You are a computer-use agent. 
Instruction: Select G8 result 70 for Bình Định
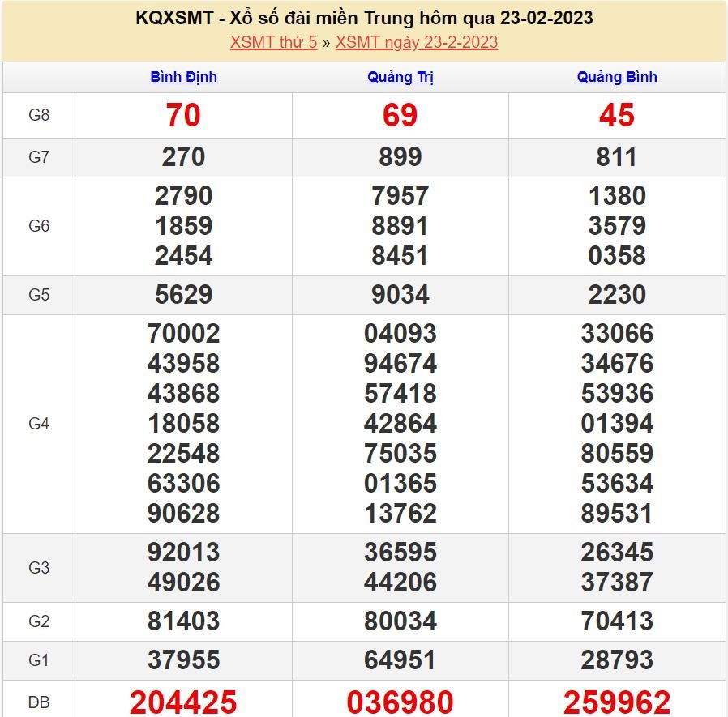(183, 115)
